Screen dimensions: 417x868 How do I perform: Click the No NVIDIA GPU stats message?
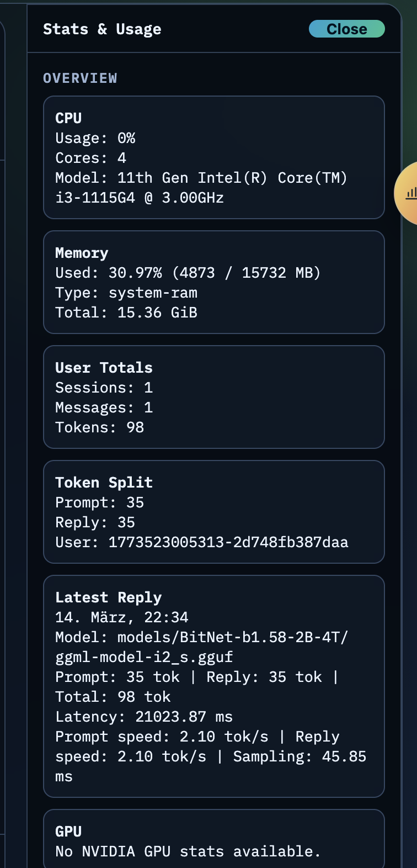click(x=188, y=851)
